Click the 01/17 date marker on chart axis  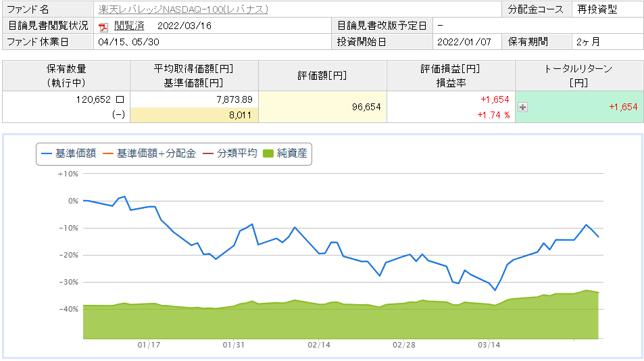pyautogui.click(x=149, y=345)
